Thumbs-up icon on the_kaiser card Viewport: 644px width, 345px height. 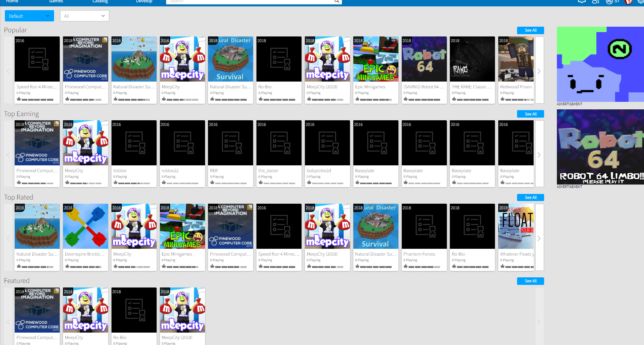(x=261, y=182)
